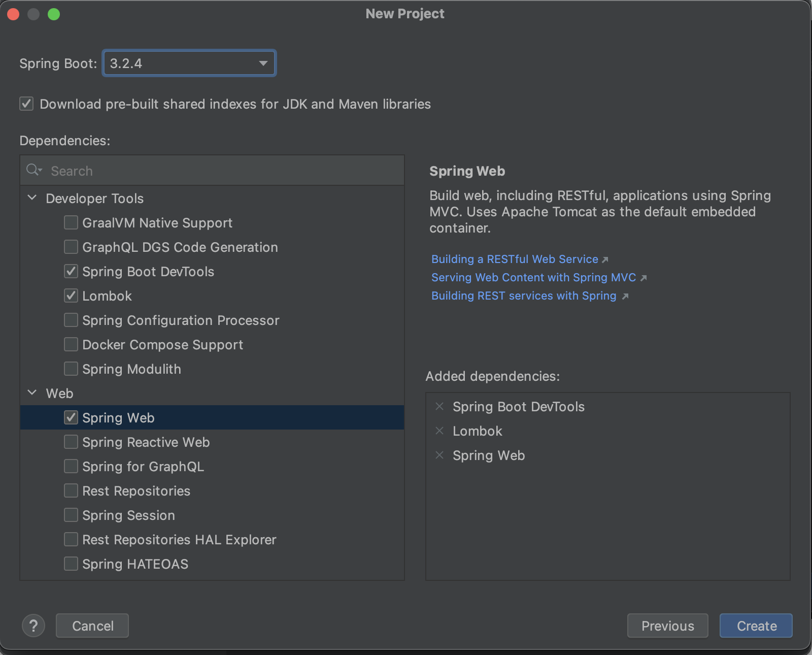Enable Spring Configuration Processor checkbox
The image size is (812, 655).
point(71,320)
